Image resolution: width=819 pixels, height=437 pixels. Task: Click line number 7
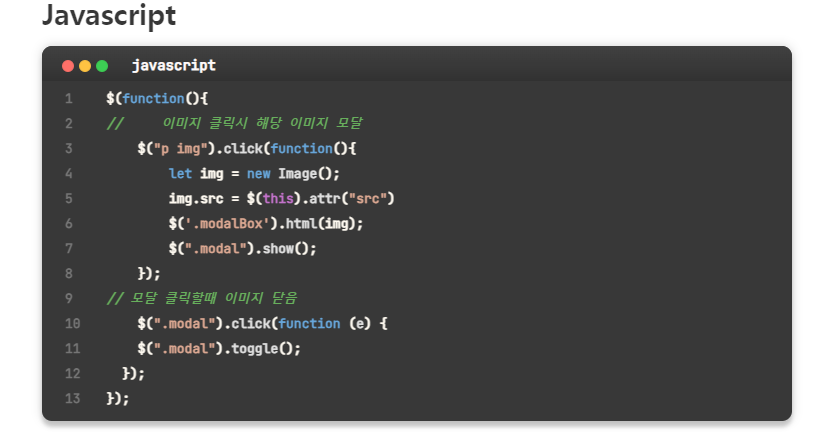pos(68,249)
